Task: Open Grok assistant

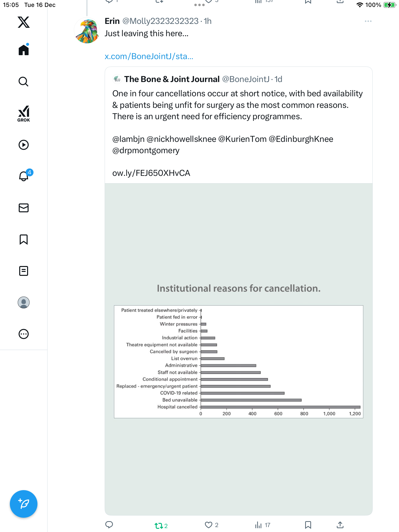Action: [x=24, y=114]
